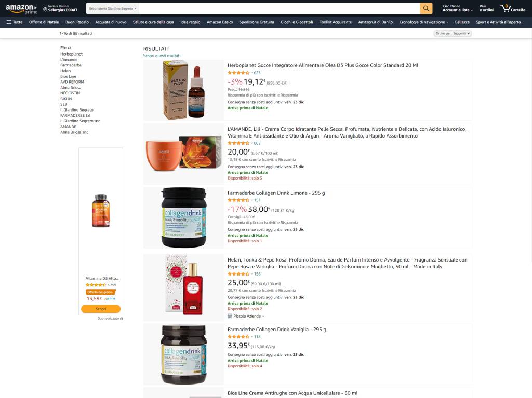Click the orange search magnifier button
The width and height of the screenshot is (532, 398).
click(426, 8)
